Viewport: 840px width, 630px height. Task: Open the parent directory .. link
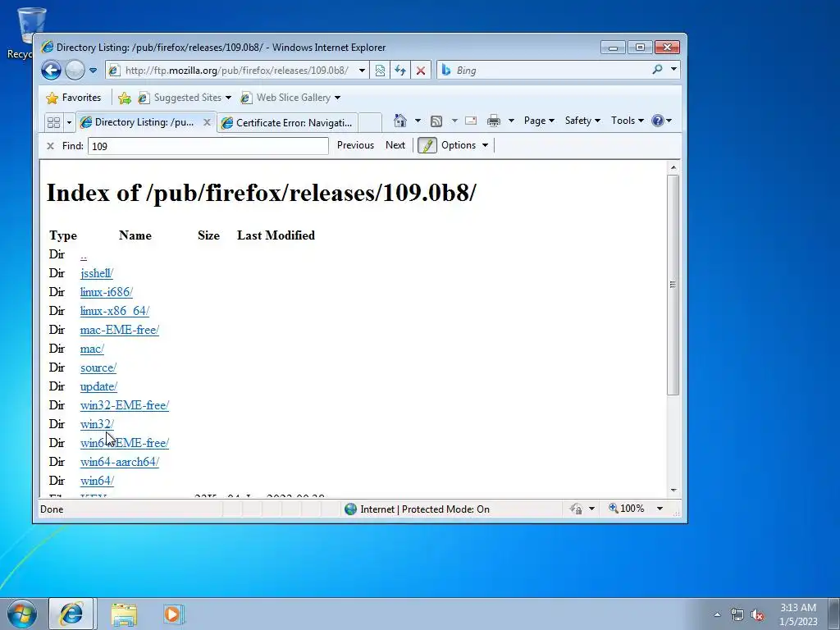pos(84,255)
